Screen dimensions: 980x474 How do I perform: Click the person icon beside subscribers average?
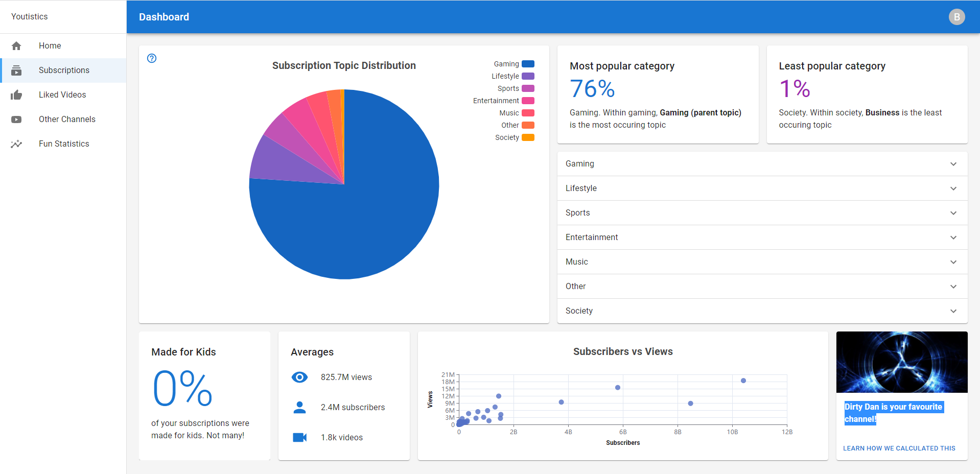299,407
